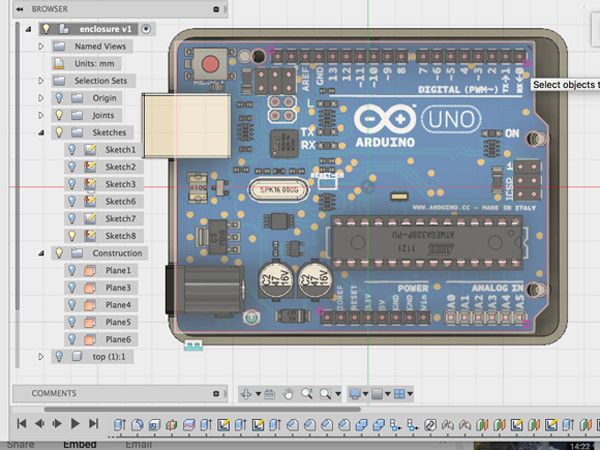Step forward one timeline feature
600x450 pixels.
click(57, 424)
